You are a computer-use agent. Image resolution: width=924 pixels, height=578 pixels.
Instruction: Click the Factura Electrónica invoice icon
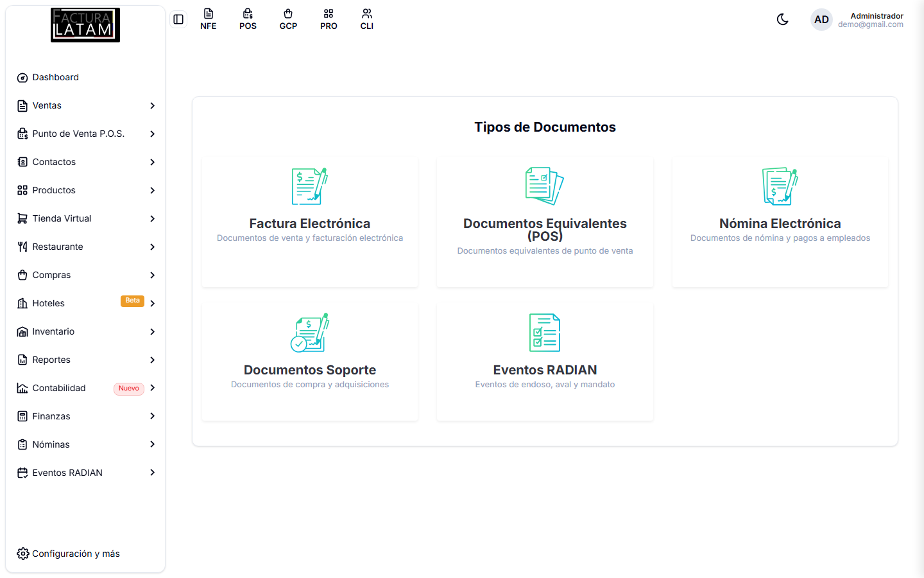click(310, 186)
